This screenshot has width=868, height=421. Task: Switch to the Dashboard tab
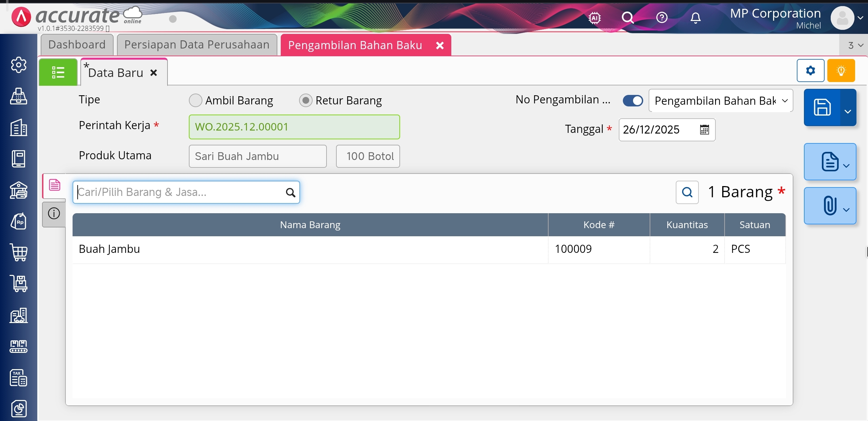(x=77, y=45)
